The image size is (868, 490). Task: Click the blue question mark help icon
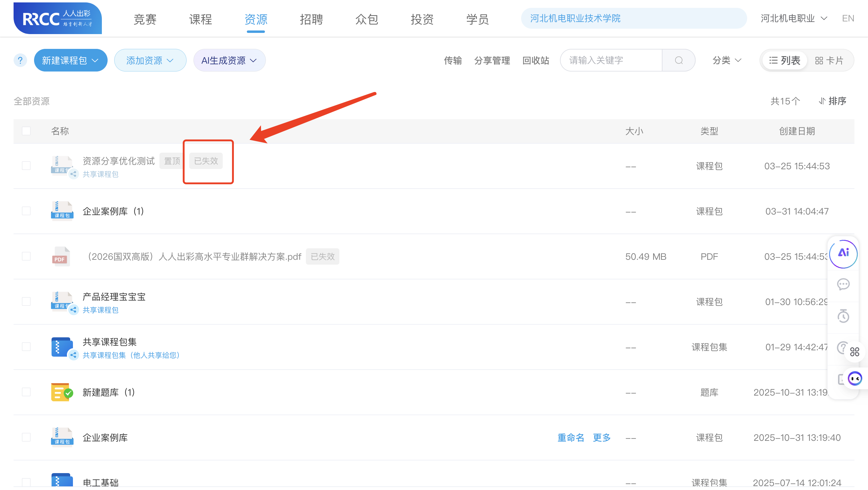[x=20, y=60]
